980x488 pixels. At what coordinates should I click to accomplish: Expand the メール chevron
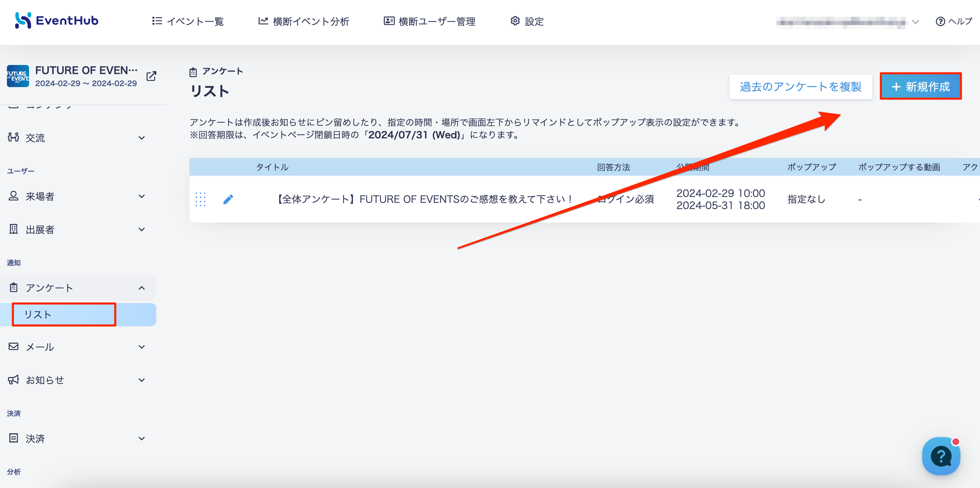(141, 347)
